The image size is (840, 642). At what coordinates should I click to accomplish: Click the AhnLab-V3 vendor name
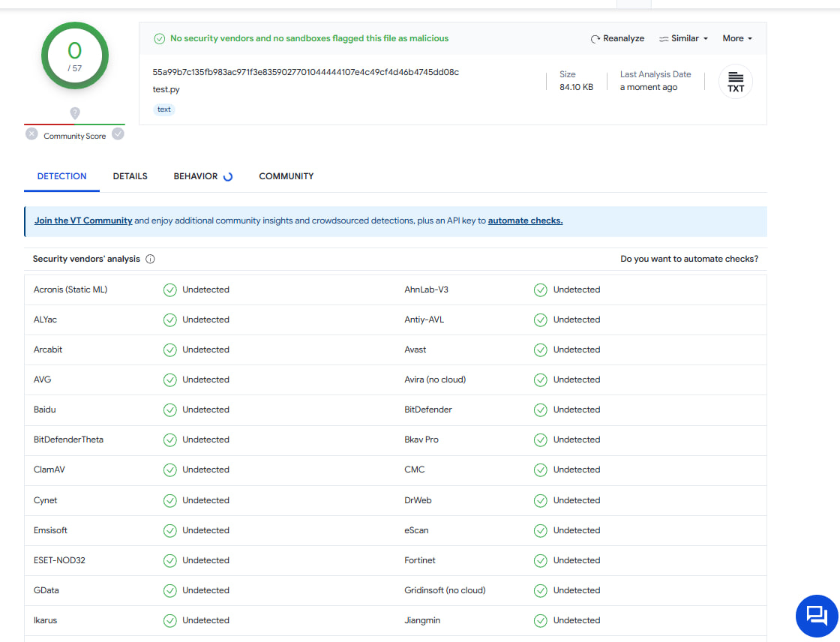pos(426,289)
